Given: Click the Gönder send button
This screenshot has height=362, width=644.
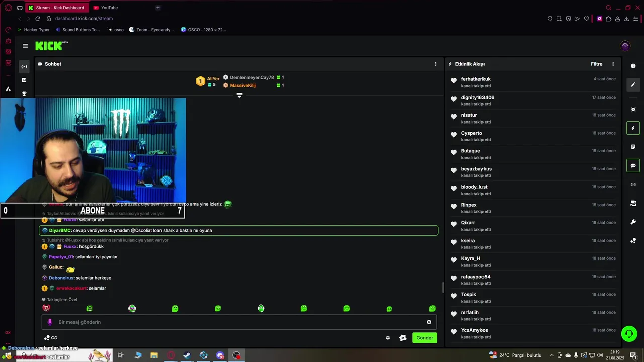Looking at the screenshot, I should [x=424, y=338].
